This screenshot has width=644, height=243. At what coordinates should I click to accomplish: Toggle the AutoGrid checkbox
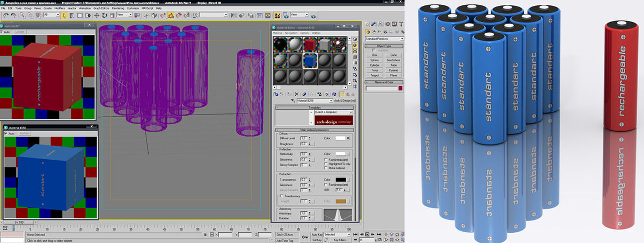point(374,50)
